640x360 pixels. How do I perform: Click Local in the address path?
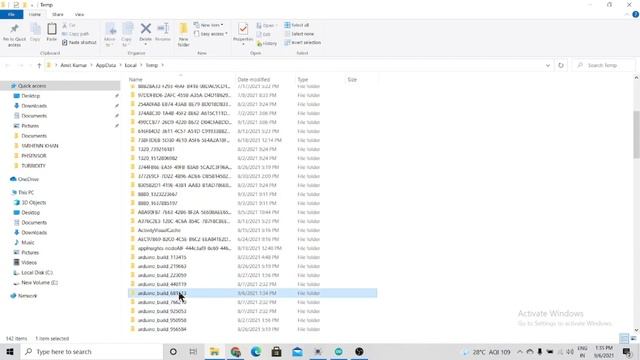(x=131, y=65)
